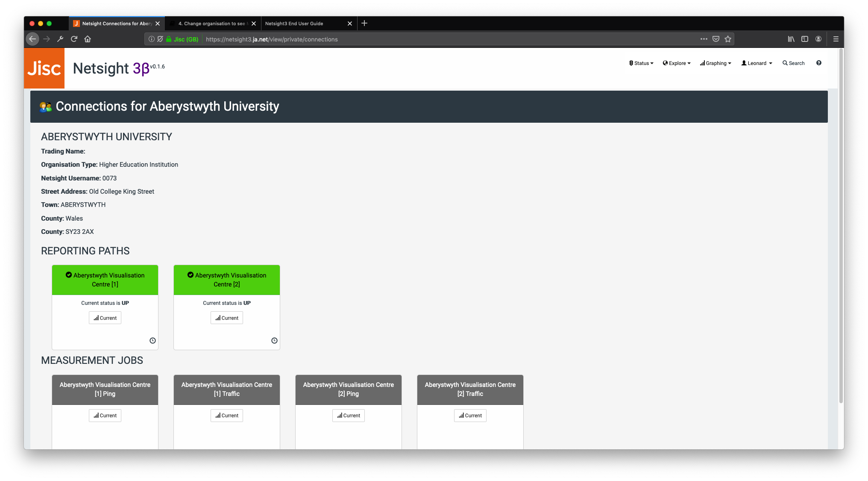
Task: Click Current under Visualisation Centre [2] reporting path
Action: (x=227, y=318)
